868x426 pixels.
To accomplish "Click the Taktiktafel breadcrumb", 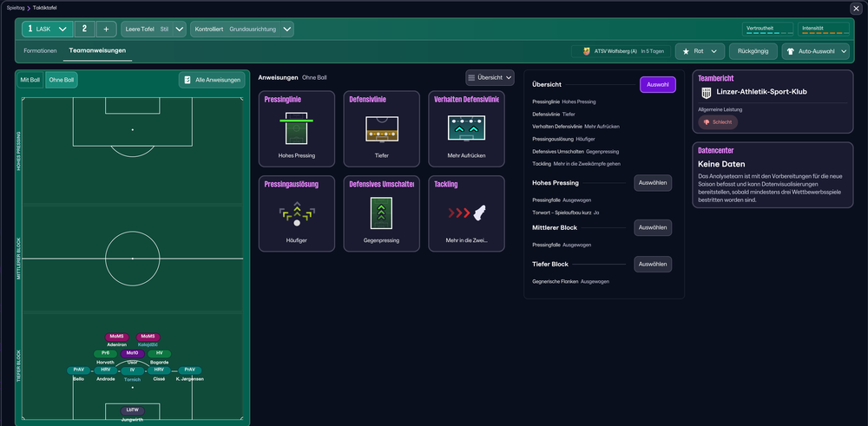I will point(45,8).
